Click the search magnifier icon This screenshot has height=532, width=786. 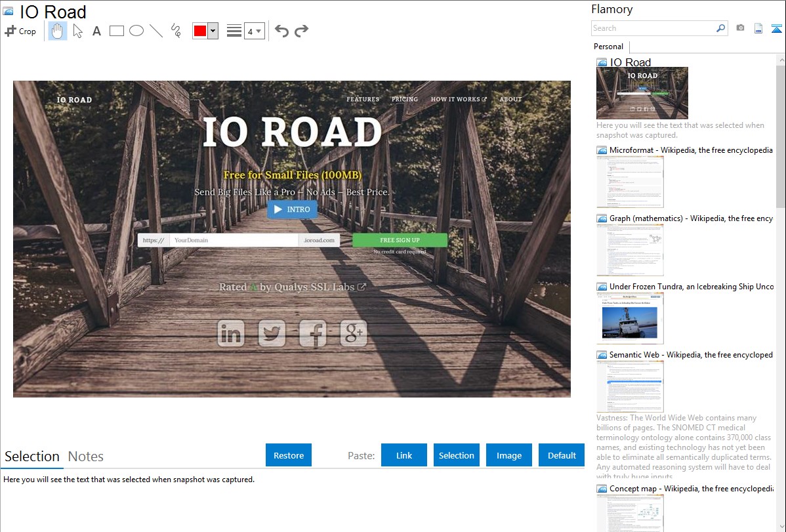[720, 28]
